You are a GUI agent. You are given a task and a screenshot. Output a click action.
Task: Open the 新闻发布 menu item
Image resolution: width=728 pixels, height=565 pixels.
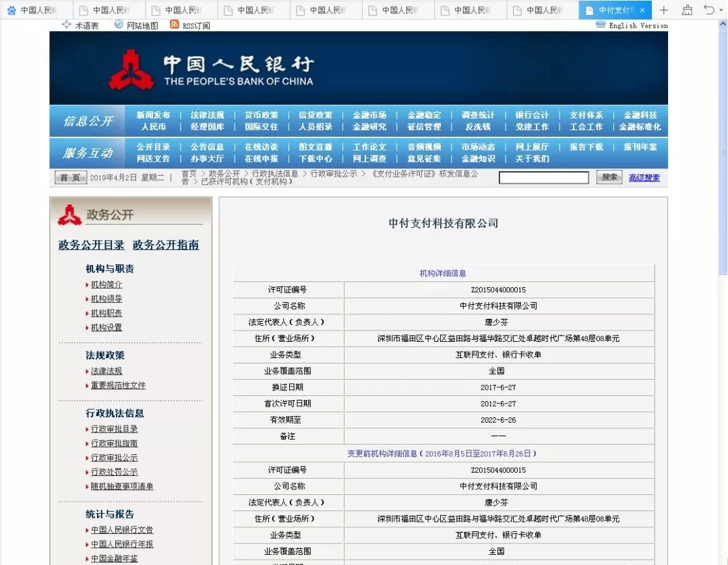coord(153,115)
